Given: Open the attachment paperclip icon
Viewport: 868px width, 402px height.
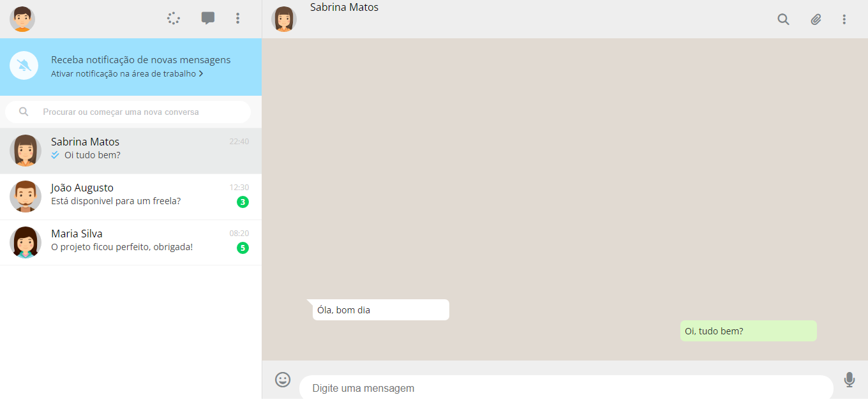Looking at the screenshot, I should coord(815,19).
